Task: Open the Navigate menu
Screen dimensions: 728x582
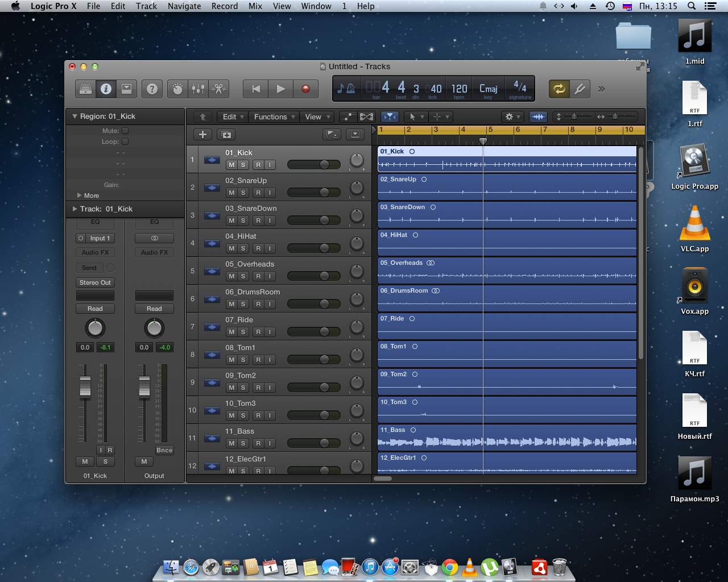Action: 184,6
